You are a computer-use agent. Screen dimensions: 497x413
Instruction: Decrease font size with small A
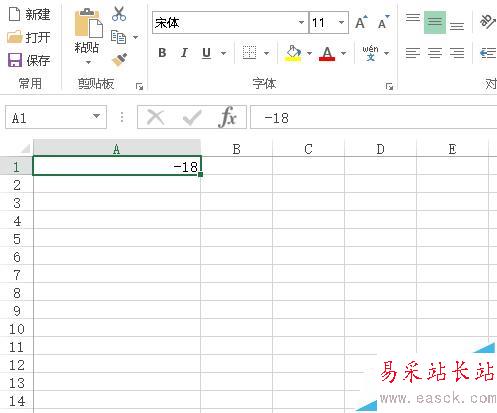pyautogui.click(x=383, y=22)
